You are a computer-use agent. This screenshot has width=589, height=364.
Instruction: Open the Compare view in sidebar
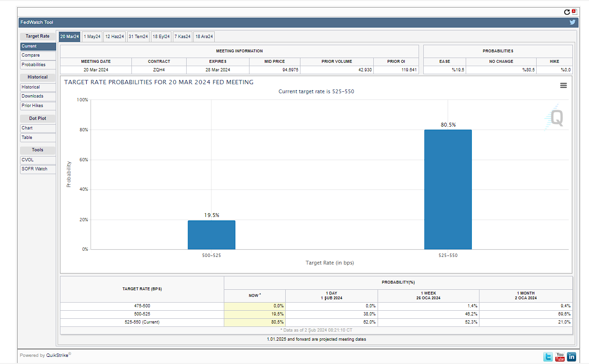(38, 56)
